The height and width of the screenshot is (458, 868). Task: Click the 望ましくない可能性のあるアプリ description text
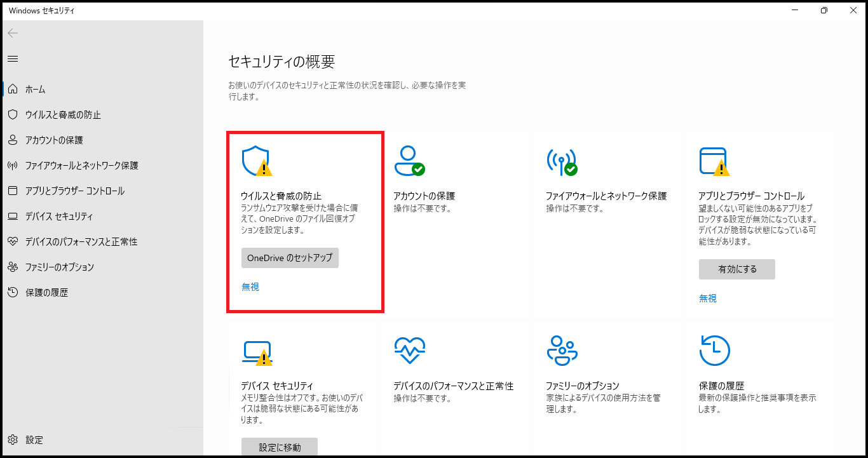(x=757, y=225)
